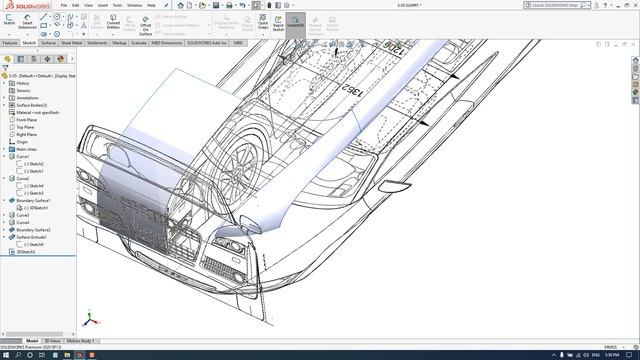640x360 pixels.
Task: Switch to the Motion Study 1 tab
Action: pyautogui.click(x=80, y=341)
